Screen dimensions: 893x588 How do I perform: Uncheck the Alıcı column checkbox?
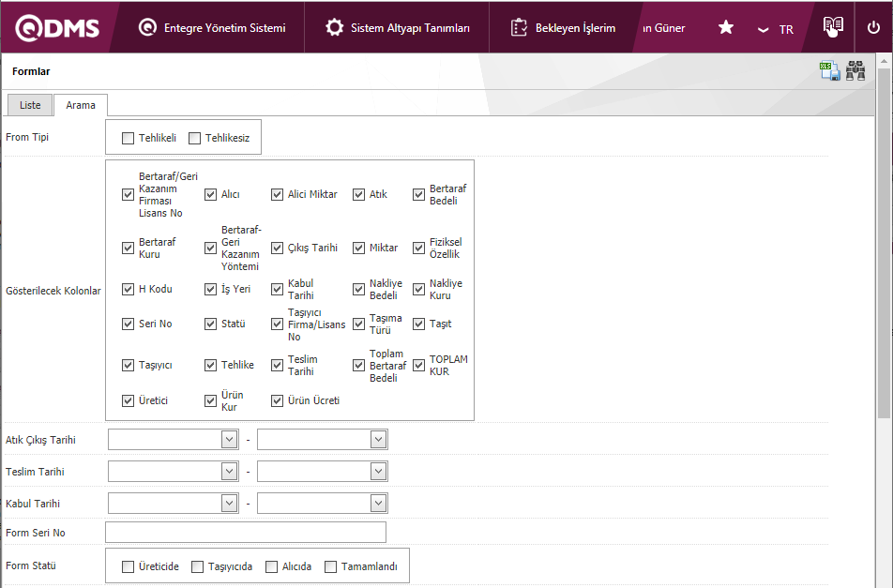(211, 195)
